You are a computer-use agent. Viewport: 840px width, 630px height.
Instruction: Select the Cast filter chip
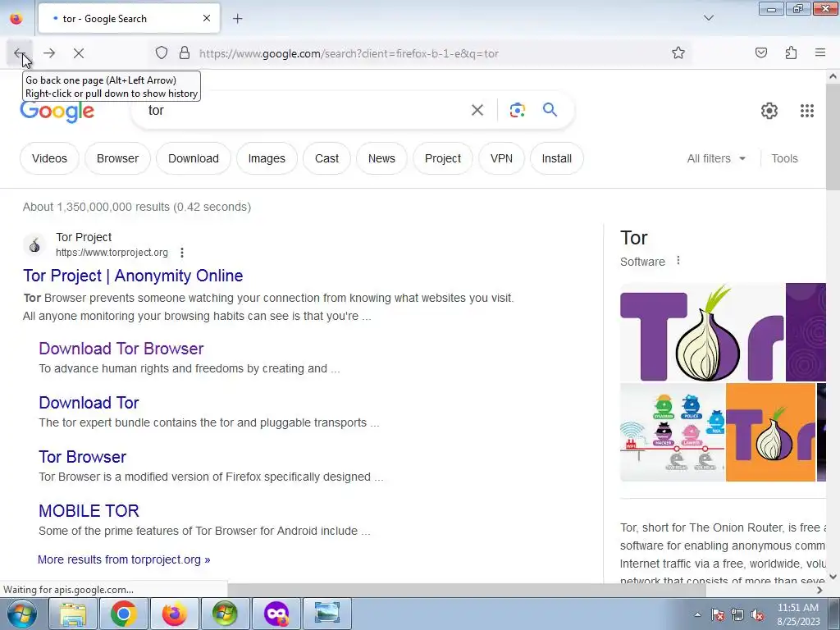[x=326, y=158]
